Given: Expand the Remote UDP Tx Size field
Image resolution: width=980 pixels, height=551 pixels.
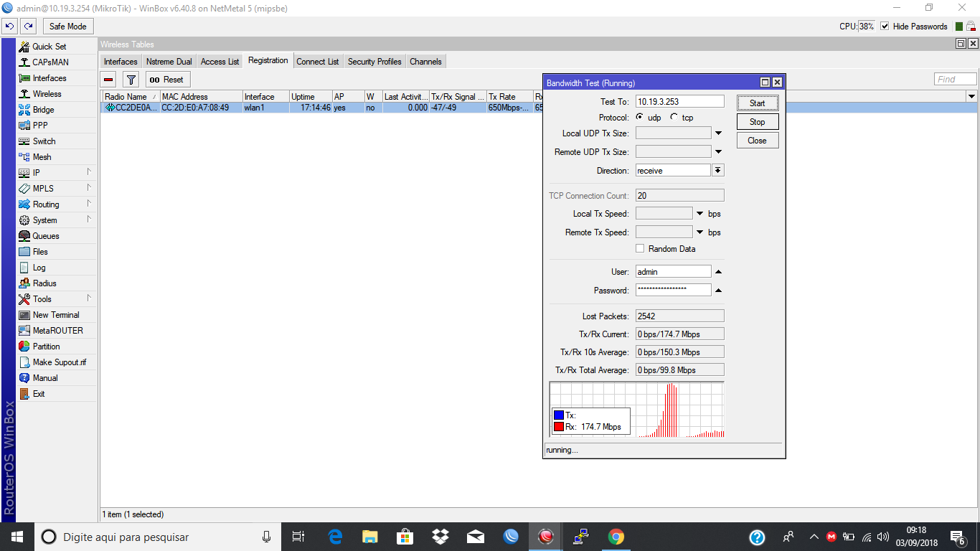Looking at the screenshot, I should click(718, 152).
